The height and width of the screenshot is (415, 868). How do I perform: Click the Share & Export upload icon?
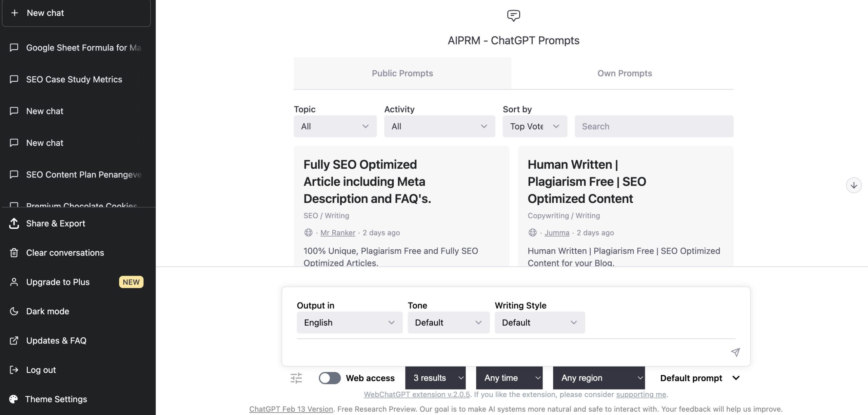tap(14, 224)
